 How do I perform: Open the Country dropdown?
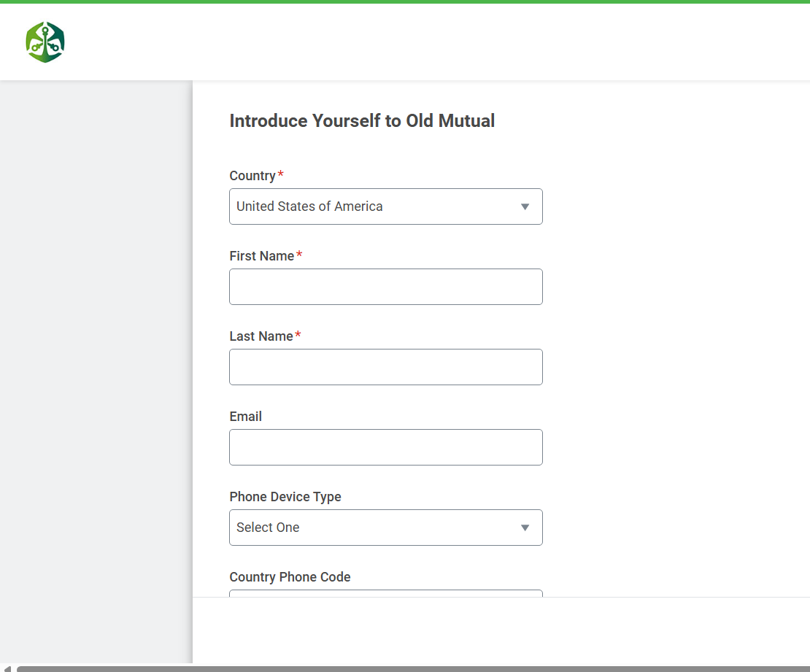pyautogui.click(x=386, y=206)
